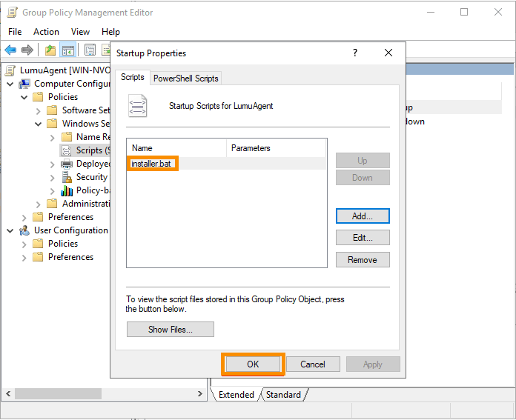Click the startup script document icon in dialog
Viewport: 516px width, 420px height.
click(138, 106)
